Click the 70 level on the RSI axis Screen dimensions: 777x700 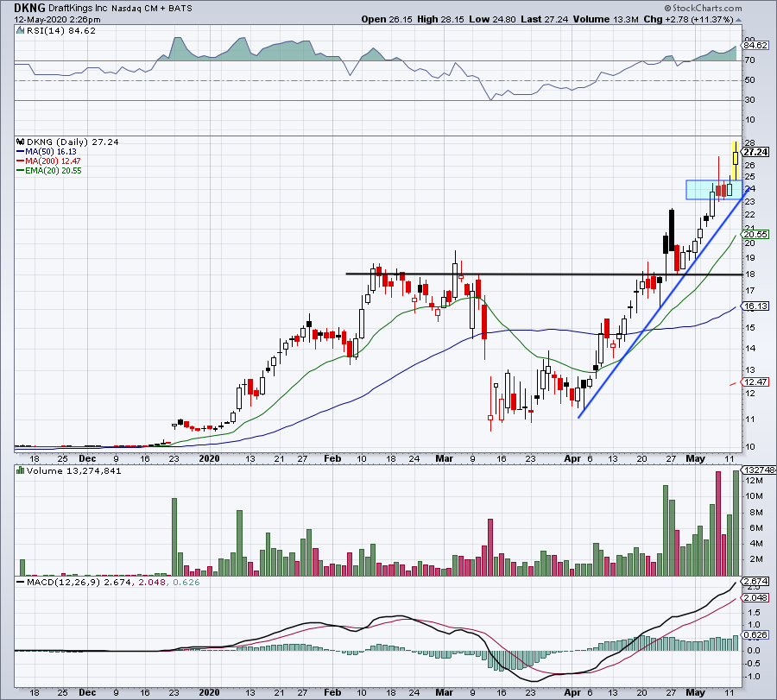[750, 60]
